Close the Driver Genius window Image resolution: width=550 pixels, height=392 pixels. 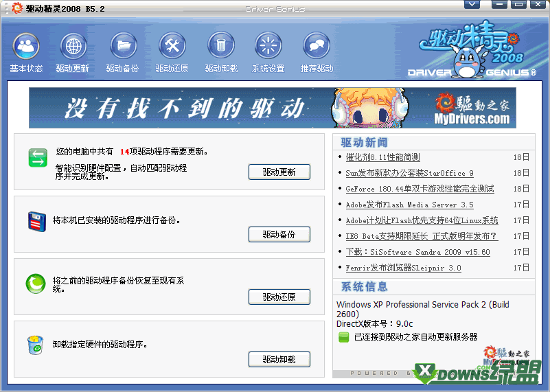pyautogui.click(x=538, y=4)
